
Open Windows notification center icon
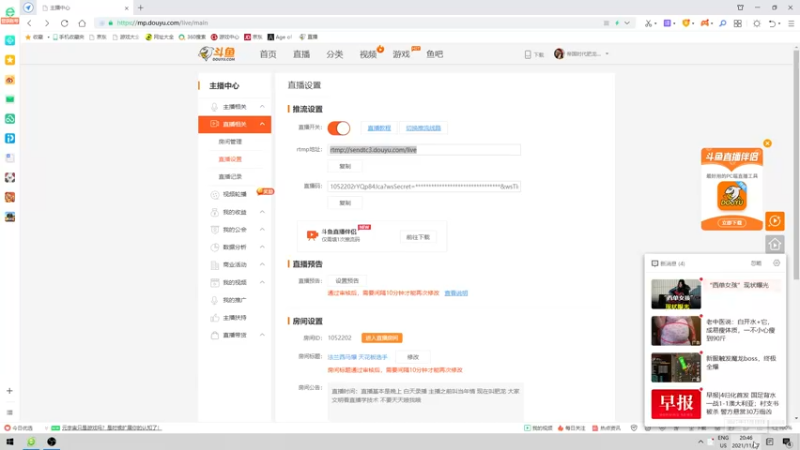coord(787,442)
